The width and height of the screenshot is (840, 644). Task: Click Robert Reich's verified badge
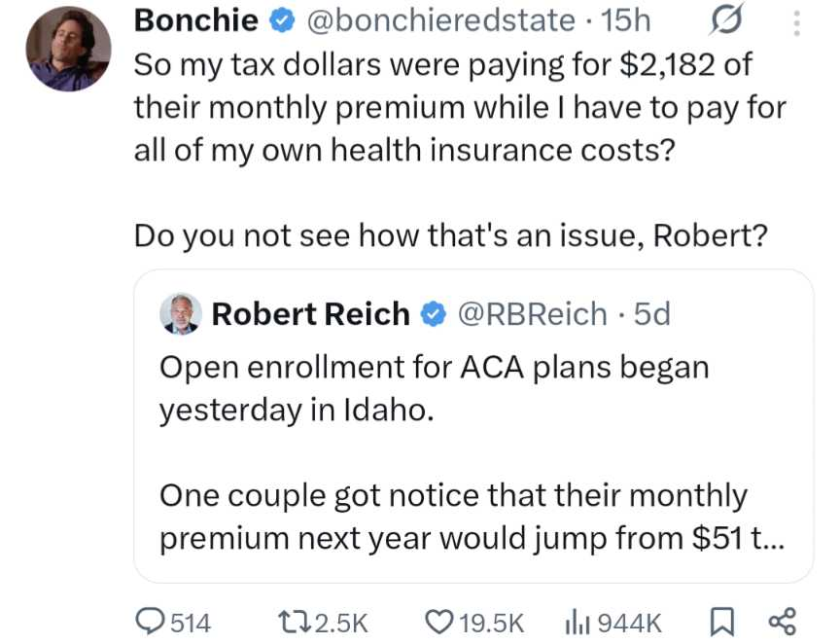coord(434,314)
